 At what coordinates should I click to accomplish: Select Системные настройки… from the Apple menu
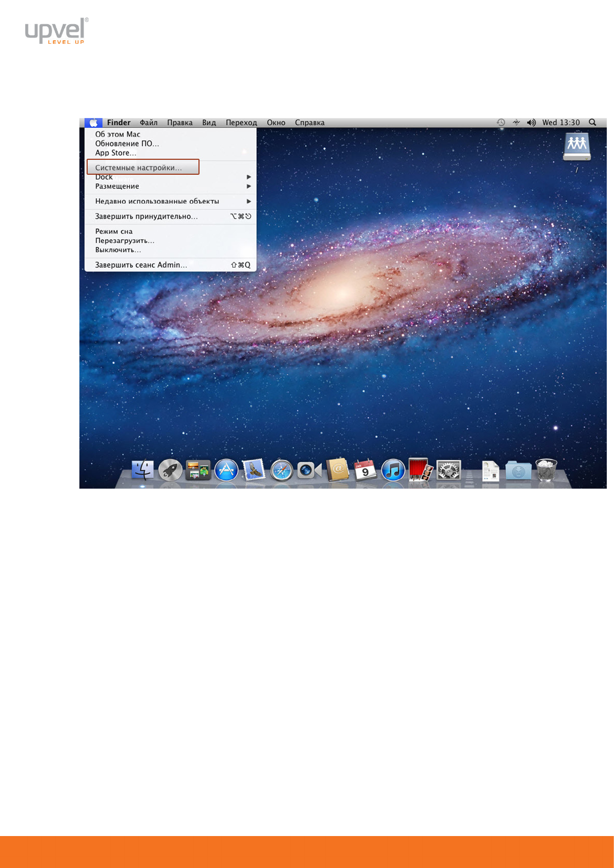point(139,168)
